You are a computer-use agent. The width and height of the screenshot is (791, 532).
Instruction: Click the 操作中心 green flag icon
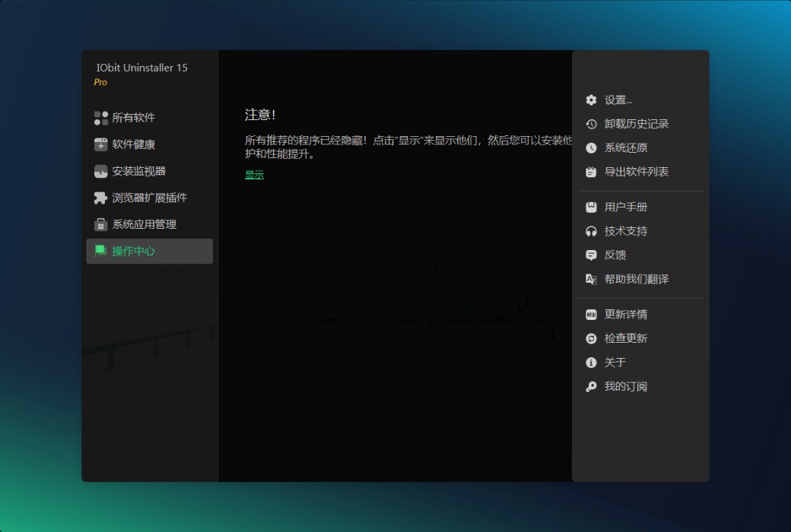pyautogui.click(x=100, y=251)
